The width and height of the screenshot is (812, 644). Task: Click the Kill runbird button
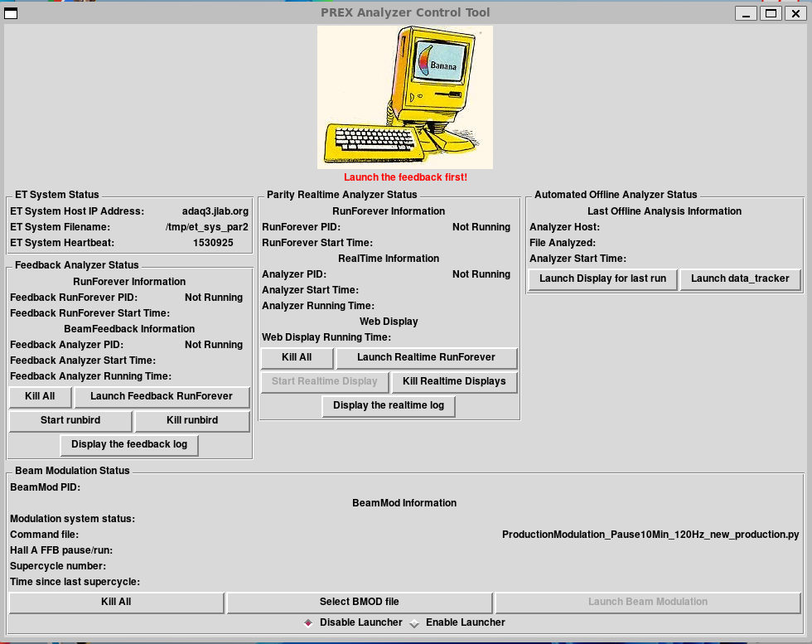click(192, 421)
